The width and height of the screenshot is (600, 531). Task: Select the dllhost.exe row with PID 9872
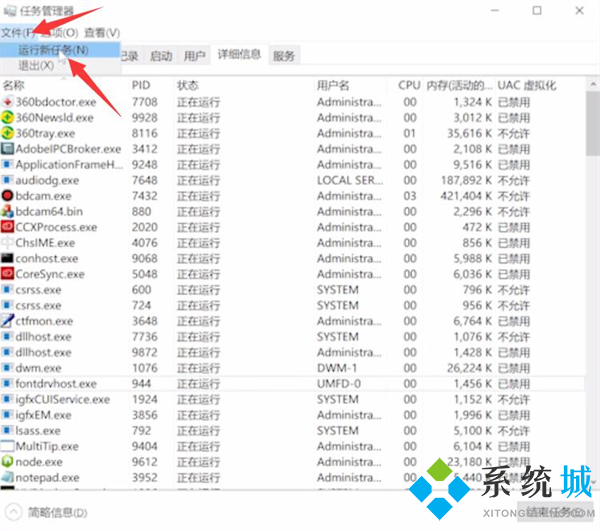tap(292, 352)
